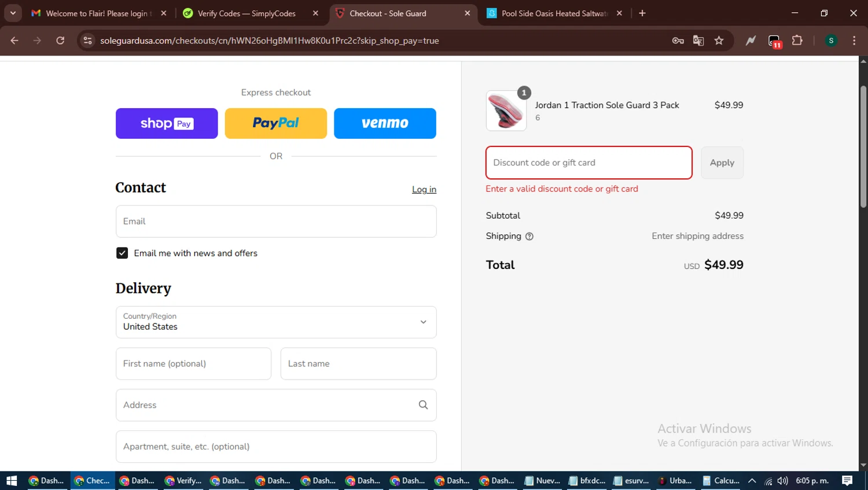The width and height of the screenshot is (868, 490).
Task: Open a new browser tab
Action: 642,13
